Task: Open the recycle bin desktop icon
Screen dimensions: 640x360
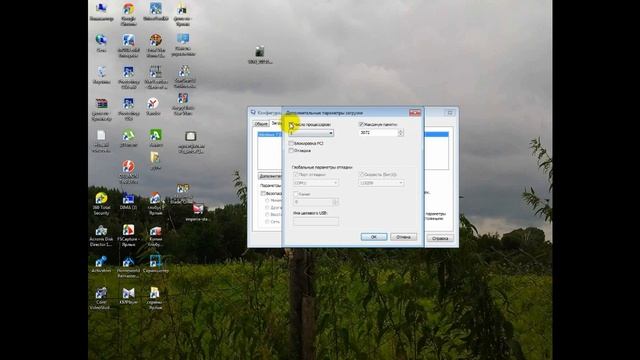Action: 101,75
